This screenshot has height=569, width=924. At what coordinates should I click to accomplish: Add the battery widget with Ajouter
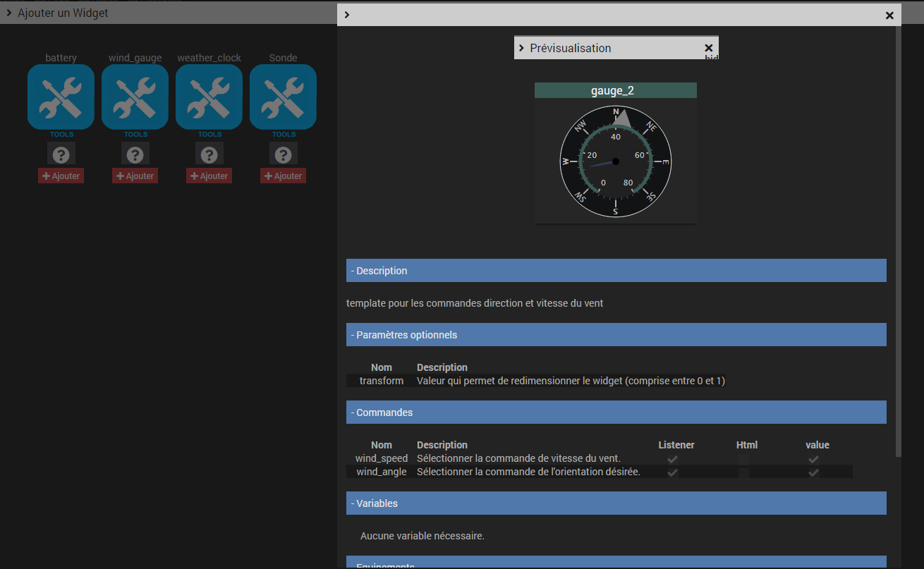click(x=61, y=176)
